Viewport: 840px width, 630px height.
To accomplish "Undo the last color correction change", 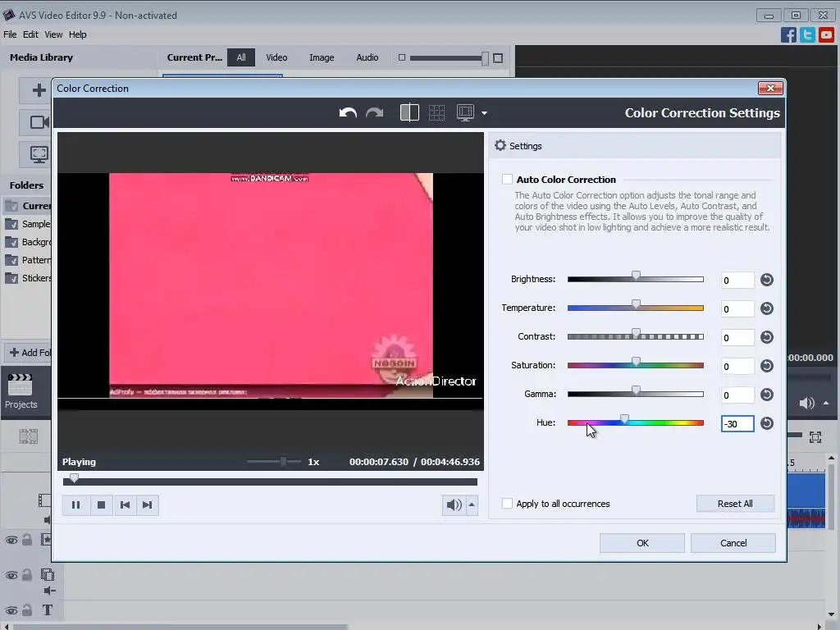I will tap(348, 113).
